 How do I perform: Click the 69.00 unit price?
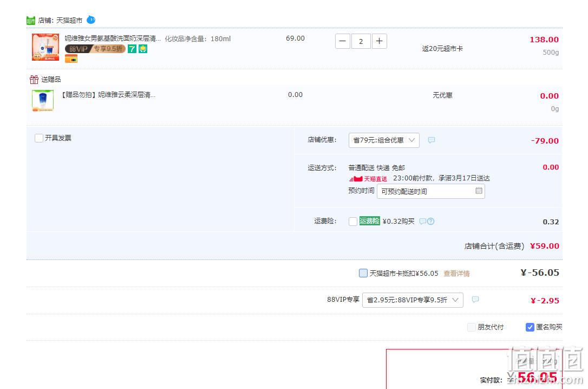tap(295, 38)
